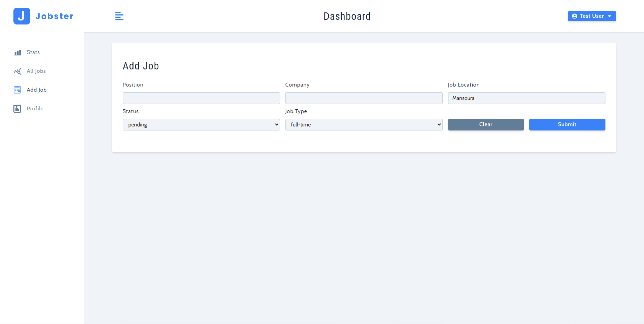Click the Add Job form icon

coord(17,90)
